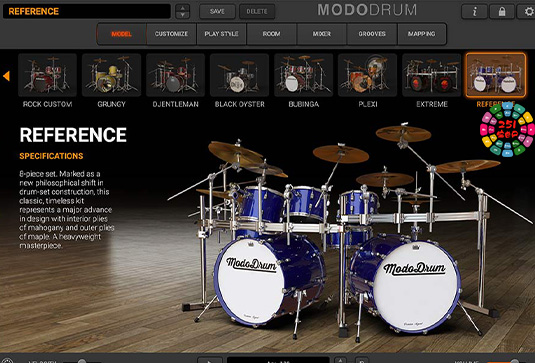This screenshot has width=535, height=363.
Task: Click the 8-piece set description paragraph
Action: tap(67, 209)
